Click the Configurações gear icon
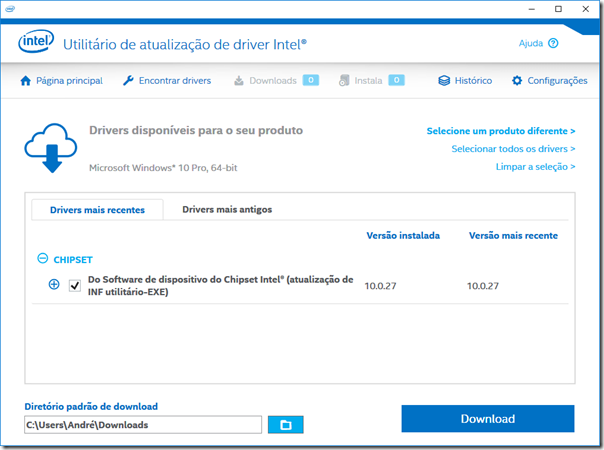The height and width of the screenshot is (450, 604). (x=517, y=81)
